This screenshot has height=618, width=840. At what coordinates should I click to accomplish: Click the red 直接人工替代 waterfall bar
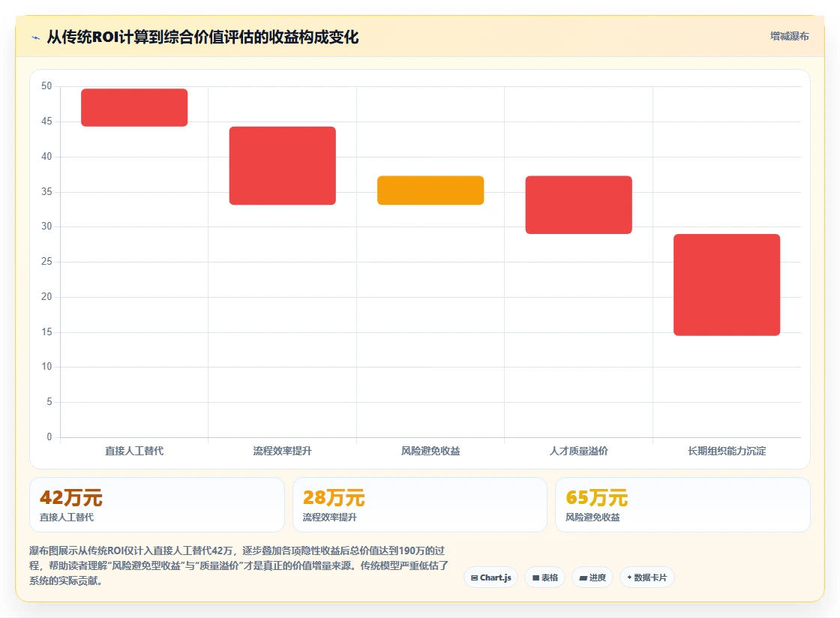click(134, 108)
